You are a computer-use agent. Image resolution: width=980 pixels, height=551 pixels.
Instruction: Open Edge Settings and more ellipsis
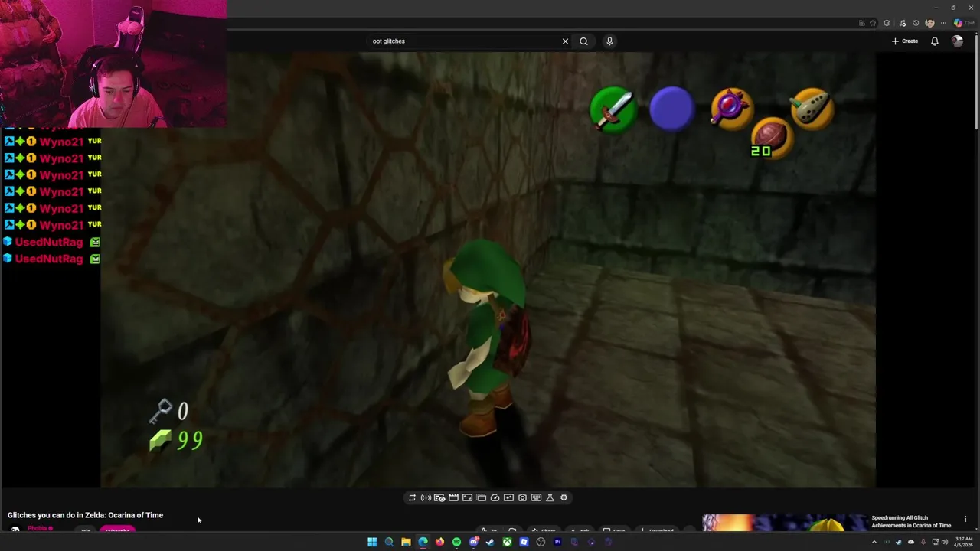coord(944,23)
